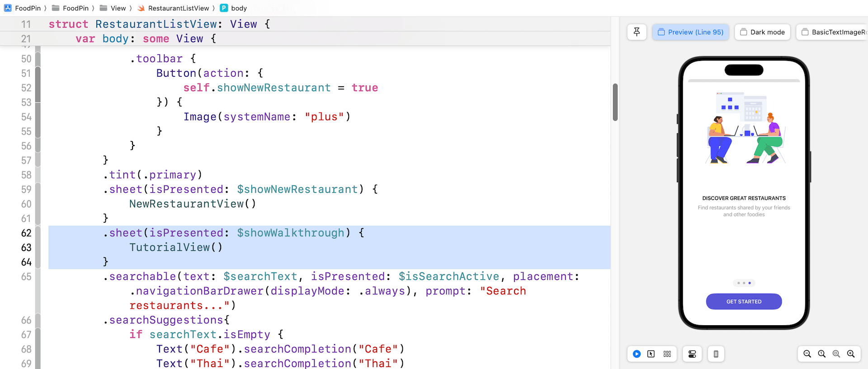
Task: Open the body symbol breadcrumb
Action: tap(234, 8)
